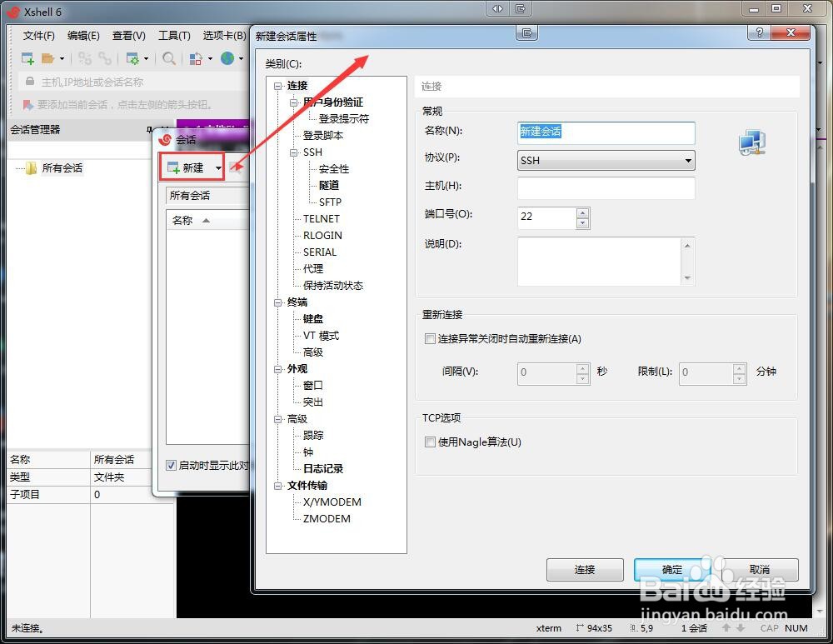Click the 确定 button
The image size is (833, 644).
672,570
